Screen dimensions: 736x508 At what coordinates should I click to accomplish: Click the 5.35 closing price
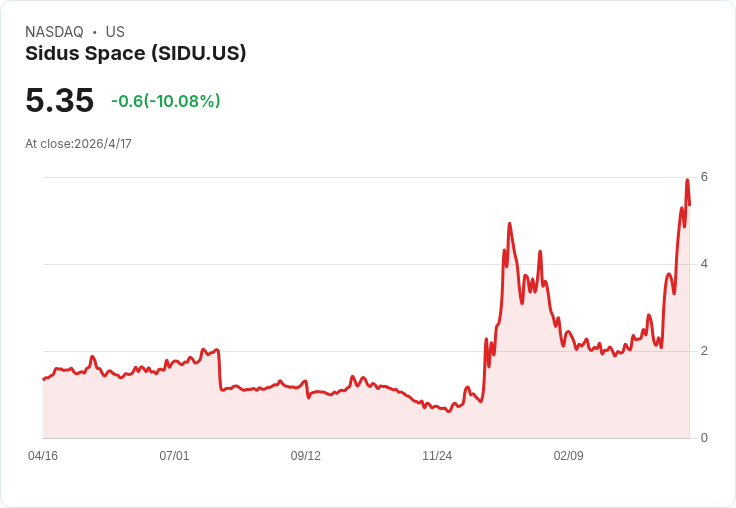pos(59,100)
